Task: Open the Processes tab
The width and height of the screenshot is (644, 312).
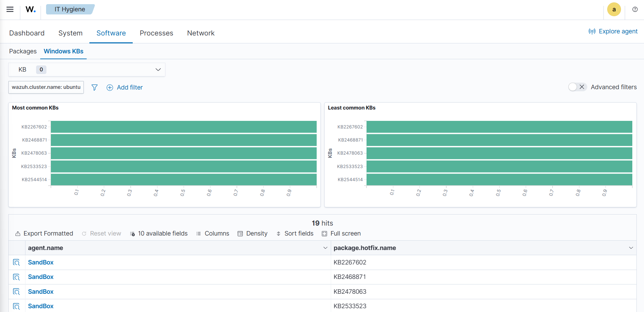Action: (x=156, y=33)
